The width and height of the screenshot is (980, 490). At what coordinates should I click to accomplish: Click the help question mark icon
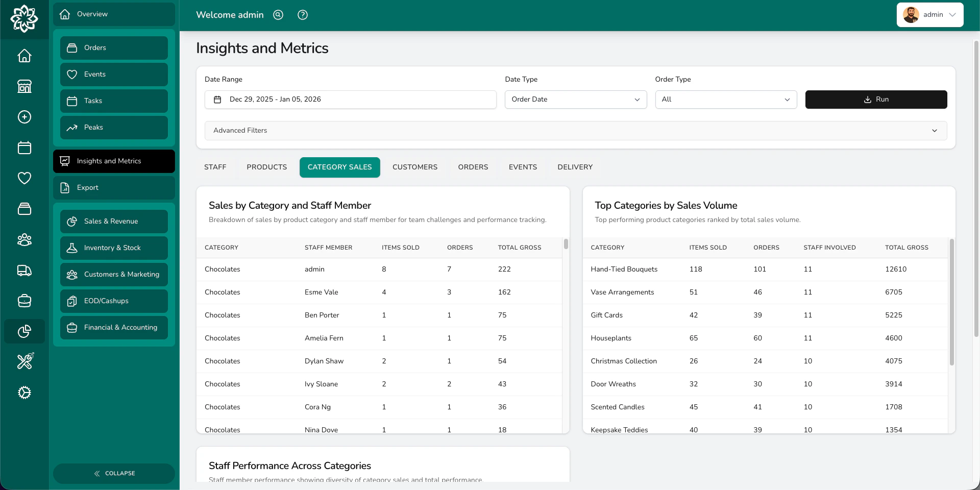[303, 15]
